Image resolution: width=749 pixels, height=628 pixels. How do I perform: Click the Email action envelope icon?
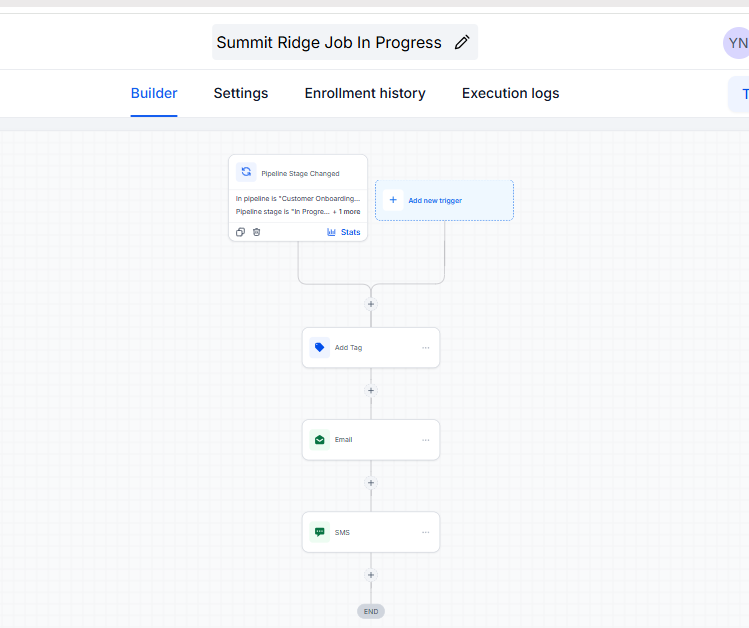tap(320, 440)
